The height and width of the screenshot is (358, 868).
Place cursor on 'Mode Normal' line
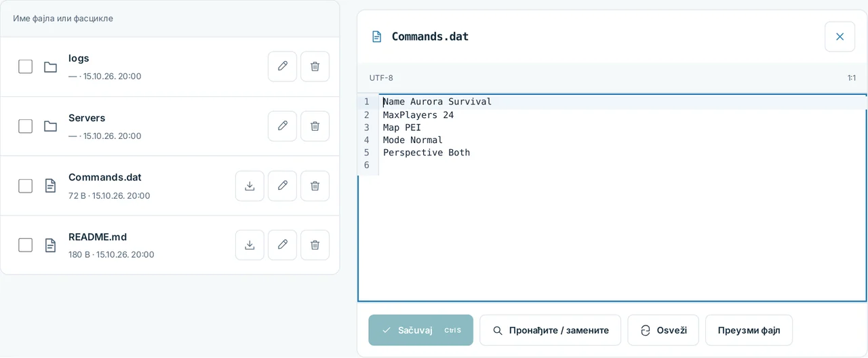pyautogui.click(x=413, y=140)
